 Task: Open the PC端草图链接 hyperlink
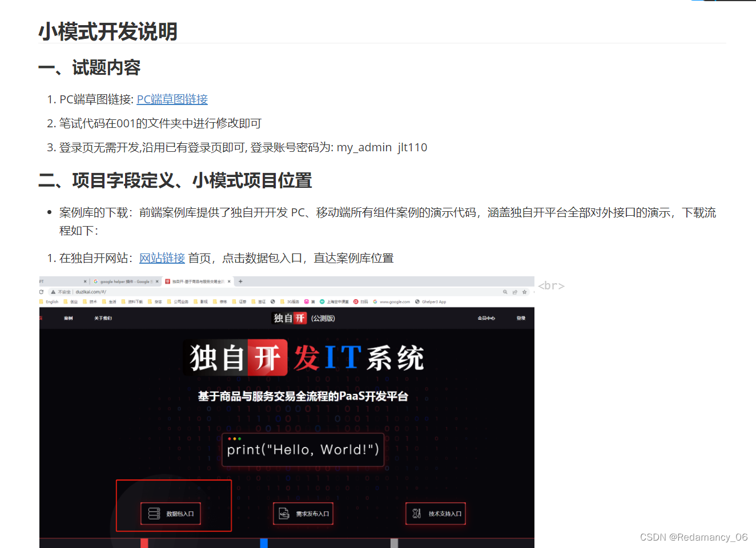pos(172,99)
